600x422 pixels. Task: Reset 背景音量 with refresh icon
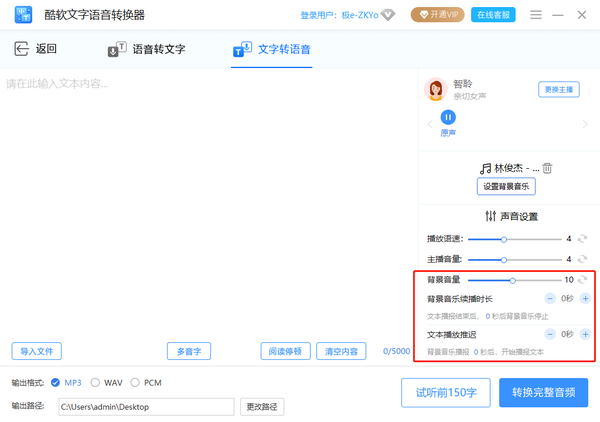tap(582, 280)
